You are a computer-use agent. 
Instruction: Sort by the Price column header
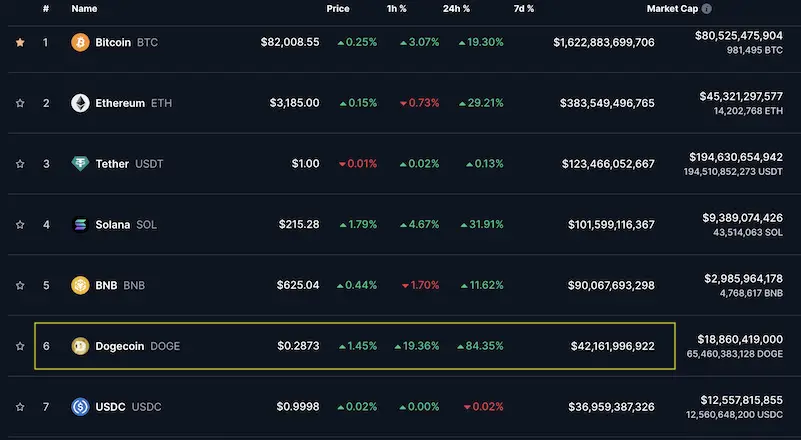pos(338,9)
